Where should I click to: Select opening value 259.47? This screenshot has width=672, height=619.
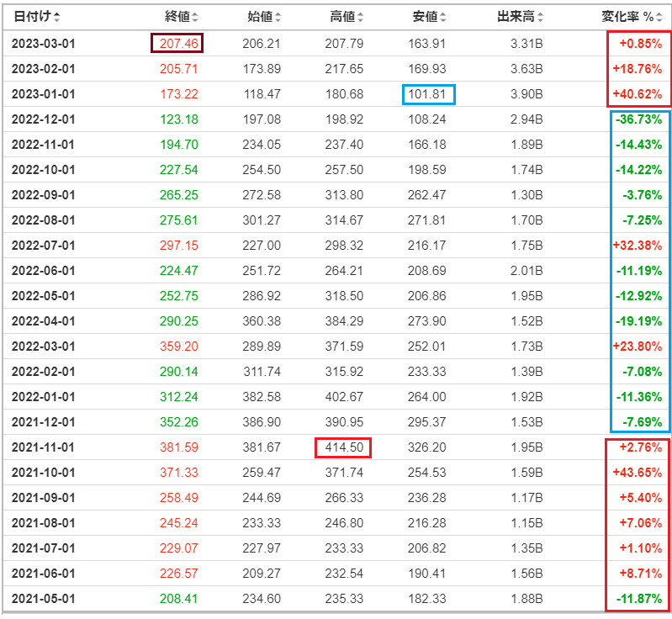point(262,473)
